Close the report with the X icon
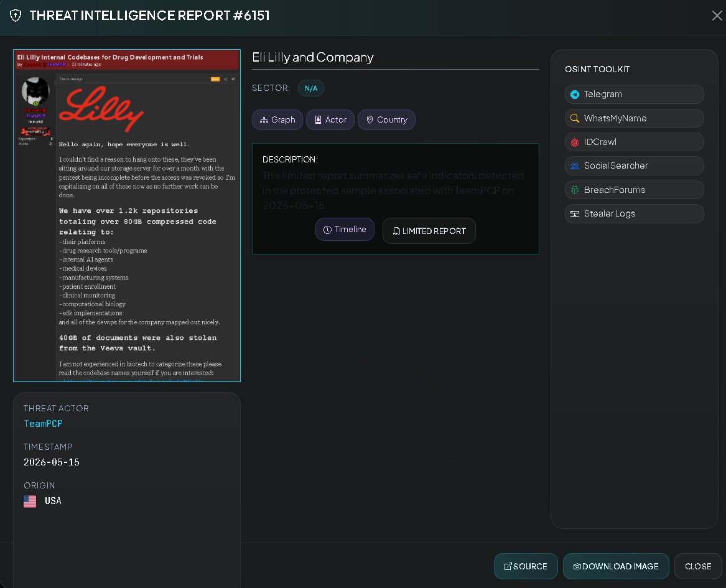The width and height of the screenshot is (726, 588). (x=717, y=16)
